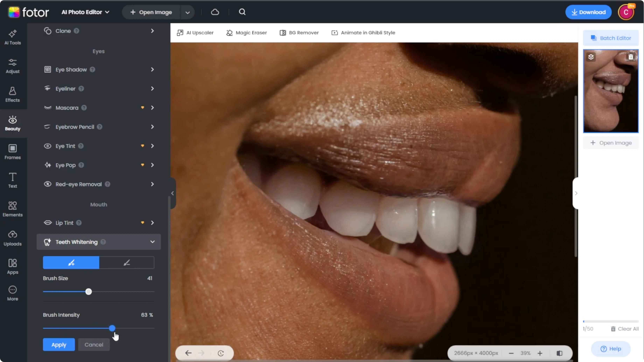Open the More sidebar options
The width and height of the screenshot is (644, 362).
(x=12, y=294)
